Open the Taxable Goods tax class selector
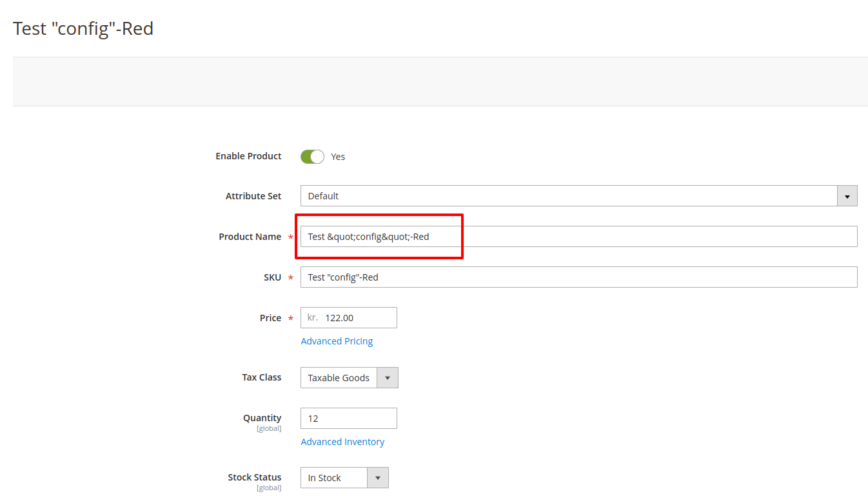The width and height of the screenshot is (868, 496). tap(339, 377)
